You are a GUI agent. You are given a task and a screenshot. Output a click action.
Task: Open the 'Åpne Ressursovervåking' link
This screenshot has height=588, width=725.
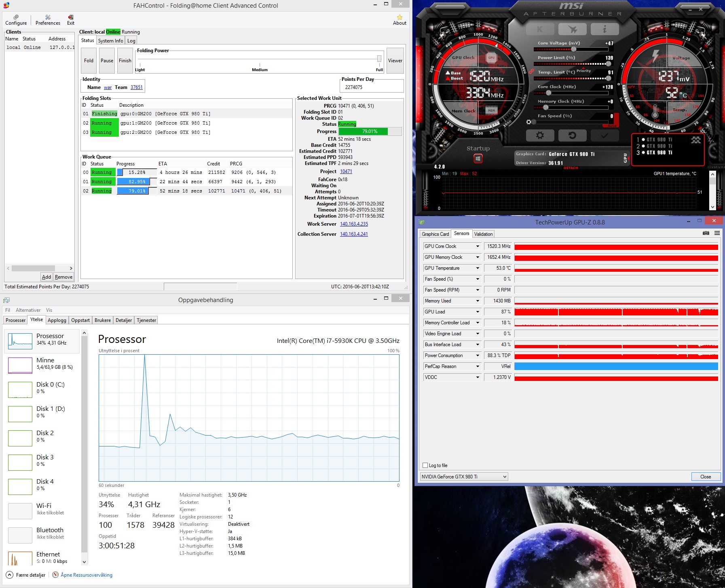point(87,575)
